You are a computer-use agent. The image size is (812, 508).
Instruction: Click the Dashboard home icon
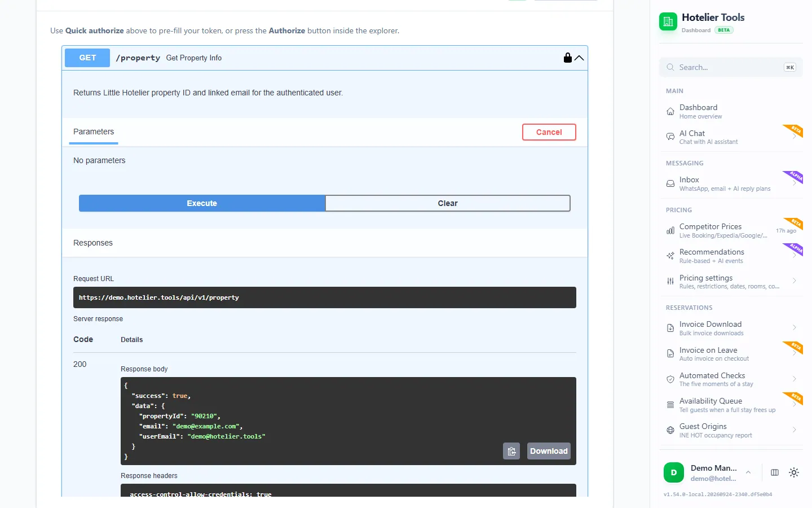(670, 111)
